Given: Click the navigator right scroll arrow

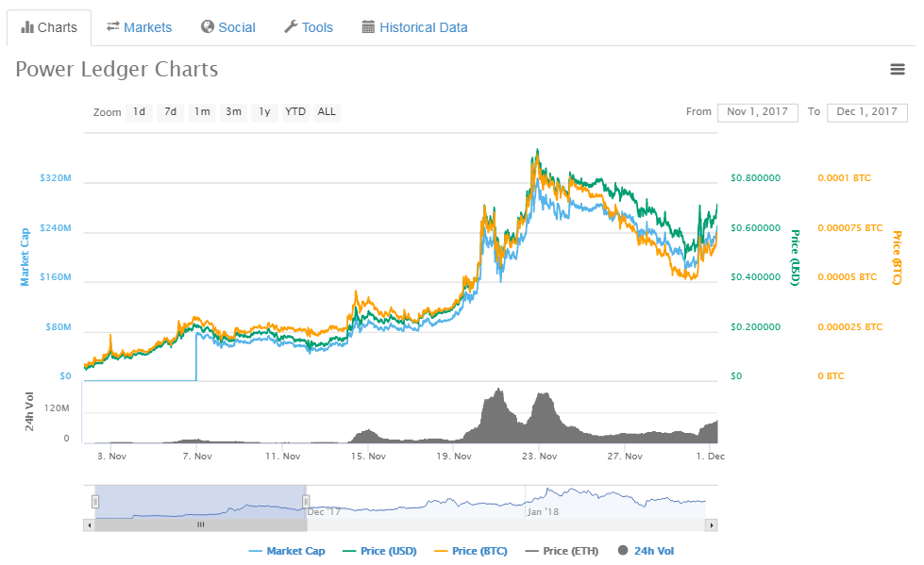Looking at the screenshot, I should 712,525.
